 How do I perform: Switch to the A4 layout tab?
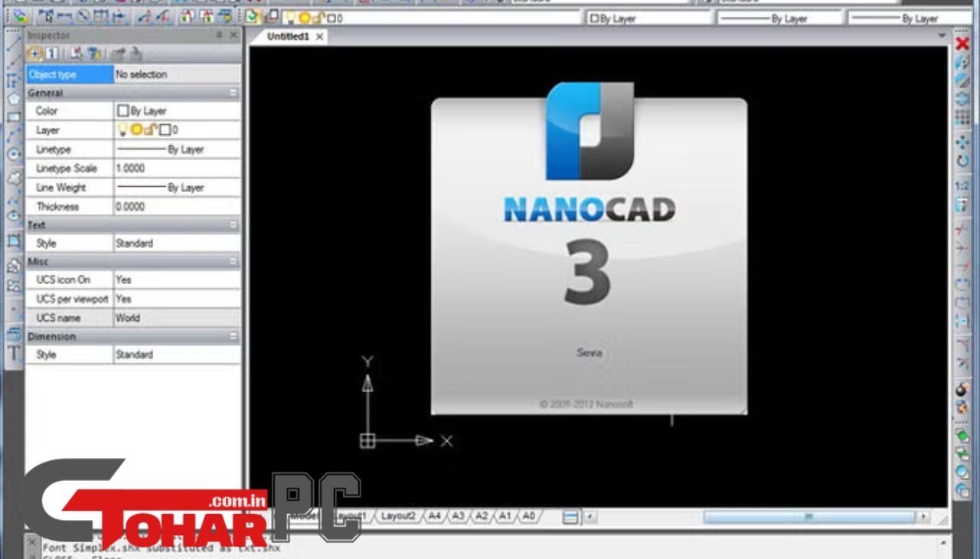pyautogui.click(x=434, y=516)
